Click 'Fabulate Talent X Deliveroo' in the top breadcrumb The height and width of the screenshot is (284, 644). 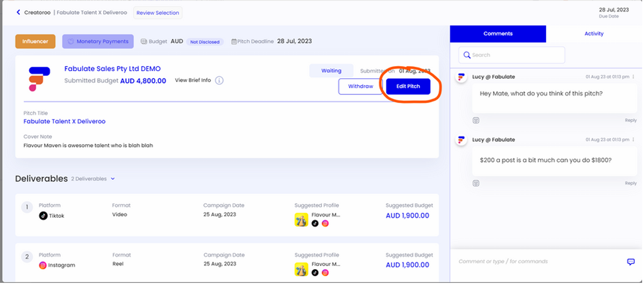92,13
